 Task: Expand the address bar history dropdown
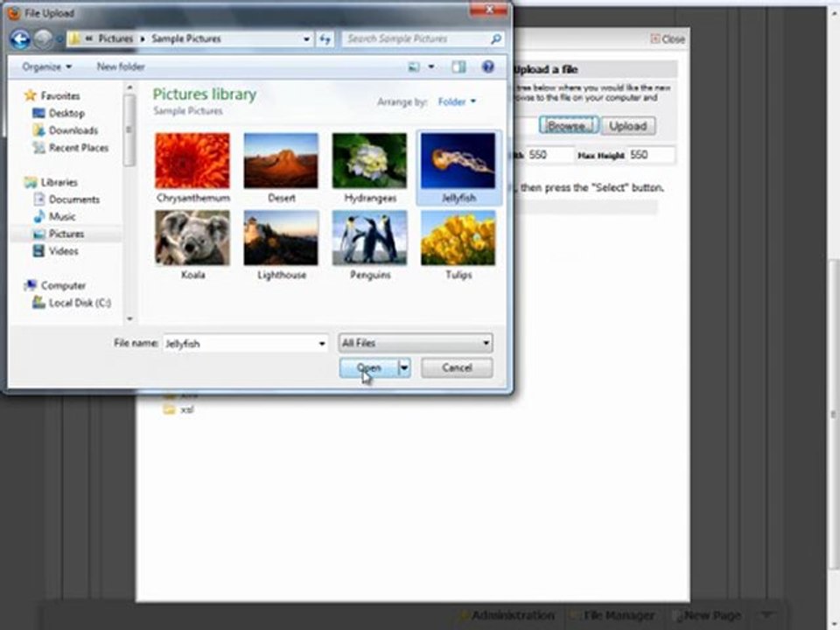pyautogui.click(x=306, y=39)
